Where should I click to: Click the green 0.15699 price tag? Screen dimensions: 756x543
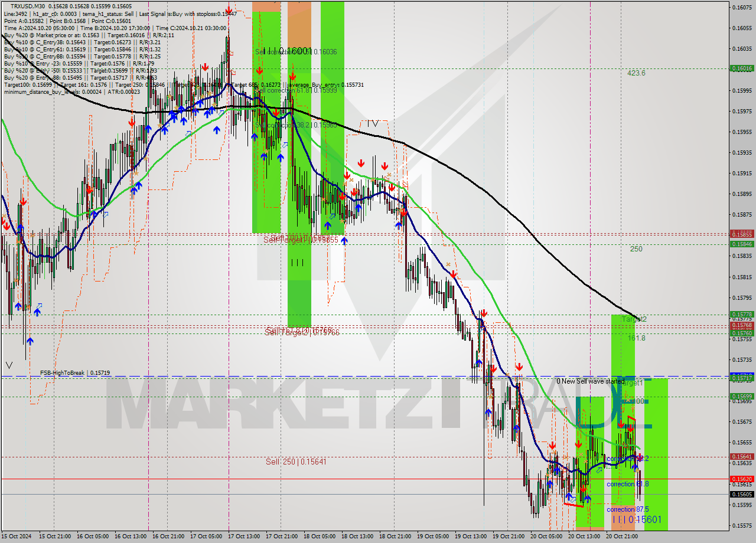click(742, 397)
